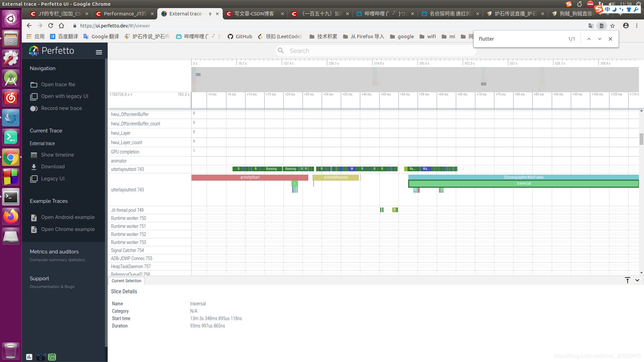Click the Download trace icon

pos(34,167)
